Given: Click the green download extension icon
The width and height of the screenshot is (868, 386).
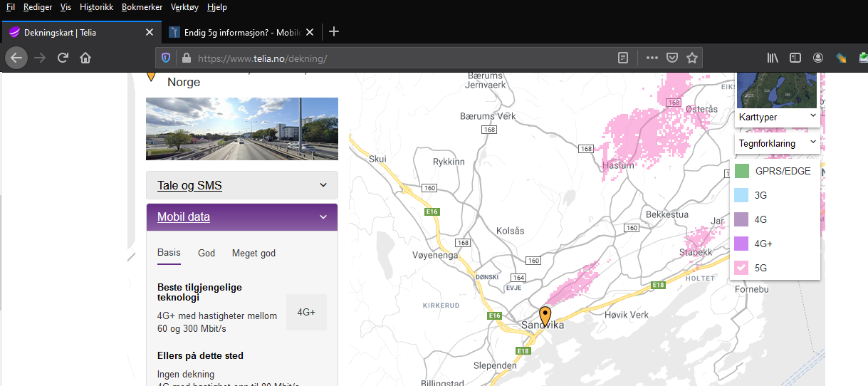Looking at the screenshot, I should pos(863,58).
